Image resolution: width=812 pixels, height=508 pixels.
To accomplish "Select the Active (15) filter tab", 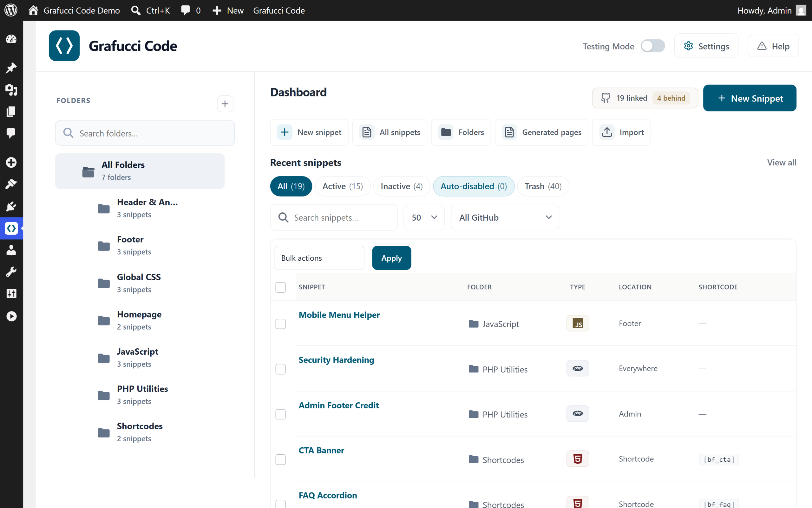I will pyautogui.click(x=343, y=186).
